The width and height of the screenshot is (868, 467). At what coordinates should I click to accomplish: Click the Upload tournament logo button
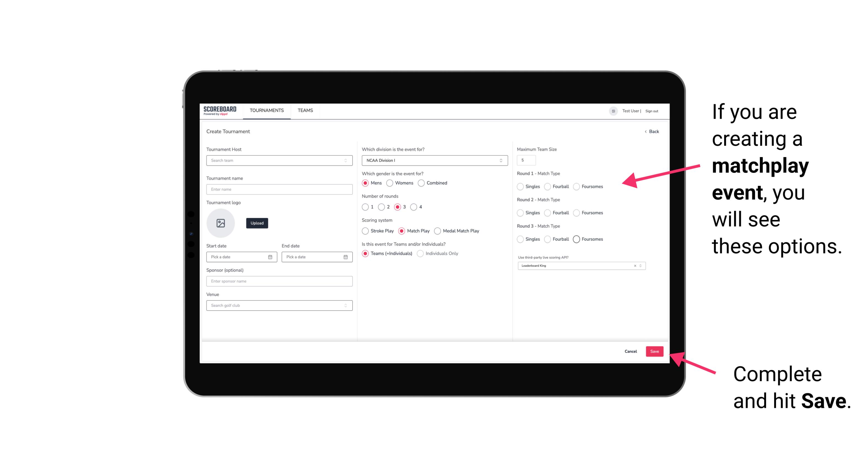click(x=257, y=223)
